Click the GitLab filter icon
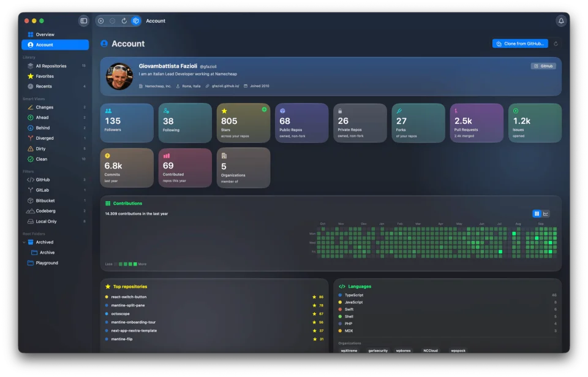Screen dimensions: 588x377 click(x=31, y=190)
